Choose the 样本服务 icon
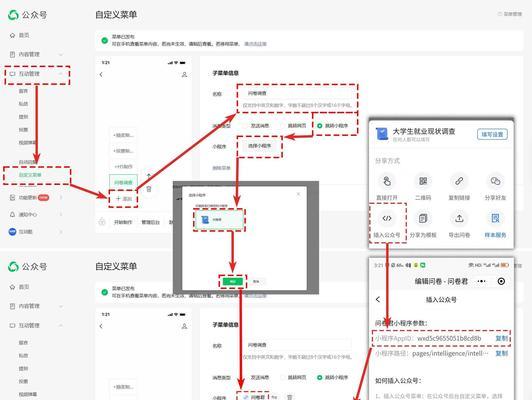The height and width of the screenshot is (400, 532). (495, 218)
